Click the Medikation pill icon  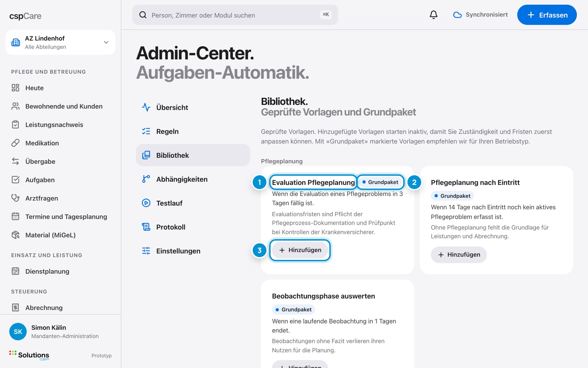[x=15, y=143]
